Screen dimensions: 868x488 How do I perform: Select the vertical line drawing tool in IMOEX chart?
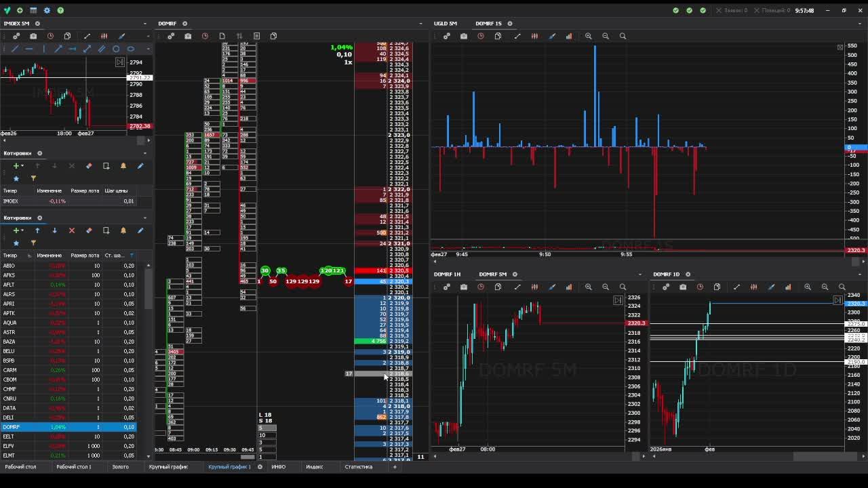pos(43,49)
